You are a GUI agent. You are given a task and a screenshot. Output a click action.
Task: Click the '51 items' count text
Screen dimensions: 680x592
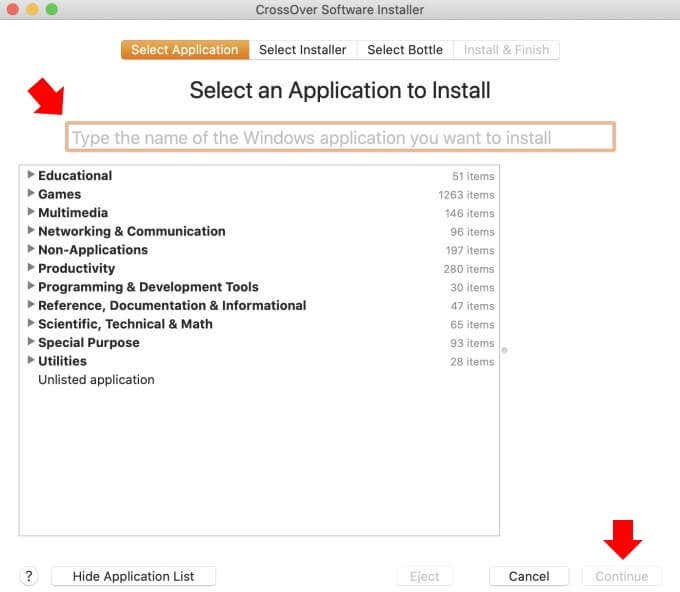click(x=473, y=177)
